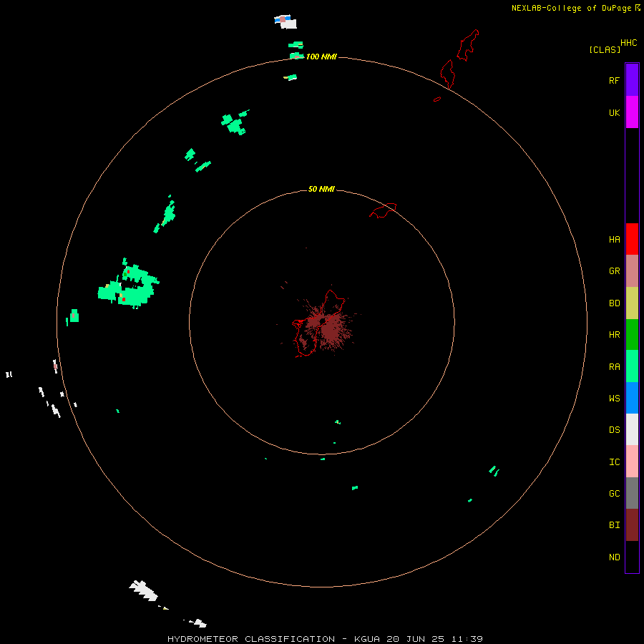
Task: Click the brown BI legend swatch
Action: point(632,525)
